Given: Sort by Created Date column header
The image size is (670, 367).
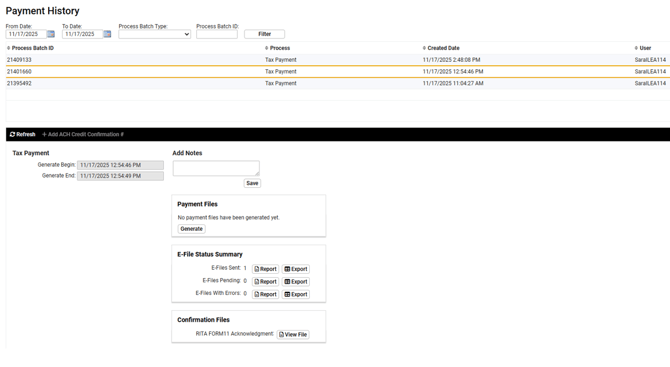Looking at the screenshot, I should point(441,48).
